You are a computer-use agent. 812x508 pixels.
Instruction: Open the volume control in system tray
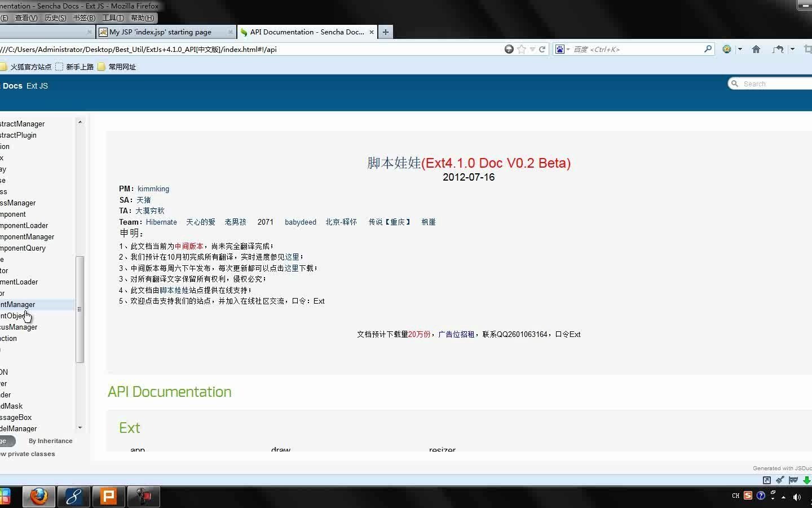click(797, 497)
